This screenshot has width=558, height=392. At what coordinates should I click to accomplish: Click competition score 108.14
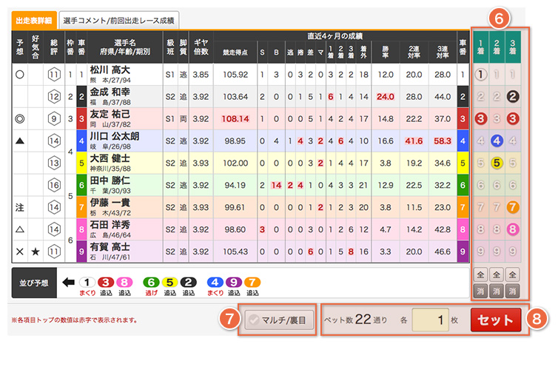pos(235,119)
